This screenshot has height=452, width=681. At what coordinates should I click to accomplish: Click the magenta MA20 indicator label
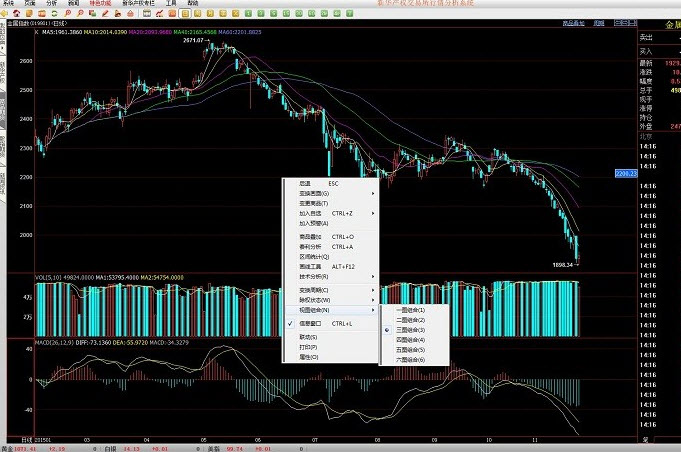[x=150, y=32]
